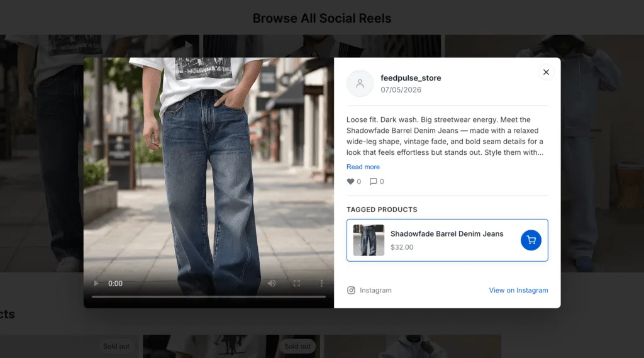
Task: Open feedpulse_store username
Action: click(x=411, y=77)
